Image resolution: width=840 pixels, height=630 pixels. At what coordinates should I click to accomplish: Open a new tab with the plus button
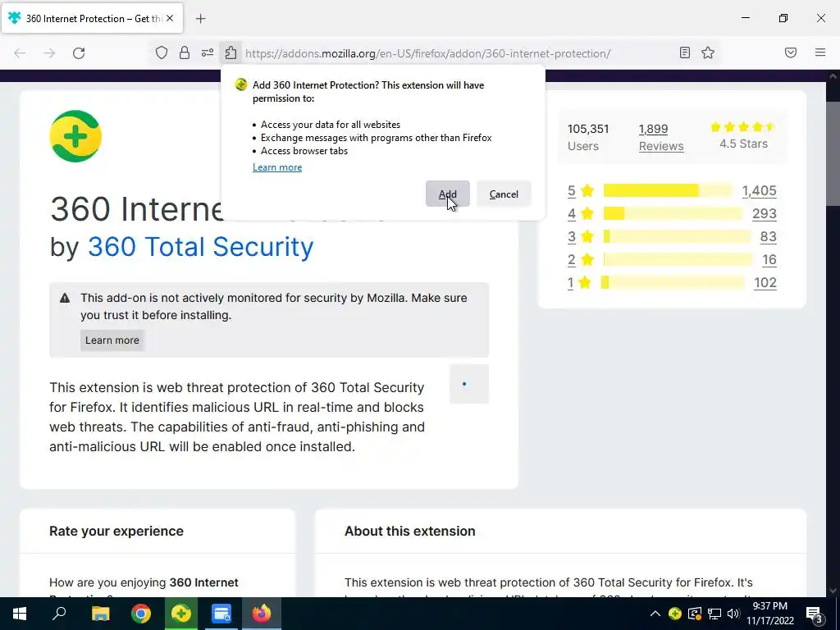click(200, 19)
